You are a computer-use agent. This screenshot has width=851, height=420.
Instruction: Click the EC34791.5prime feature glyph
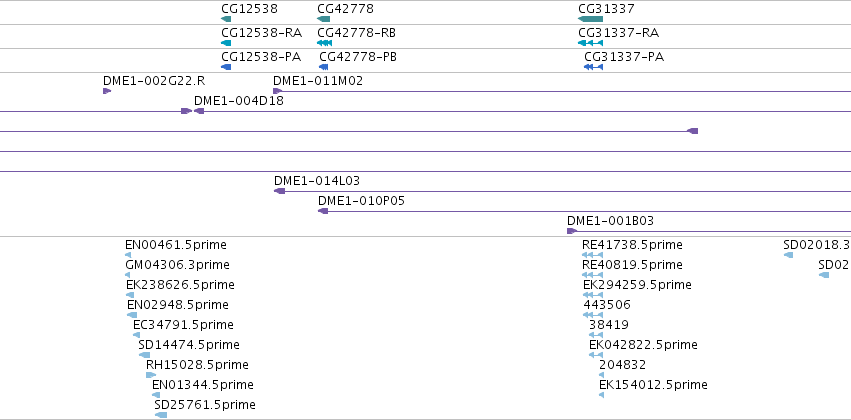coord(136,335)
